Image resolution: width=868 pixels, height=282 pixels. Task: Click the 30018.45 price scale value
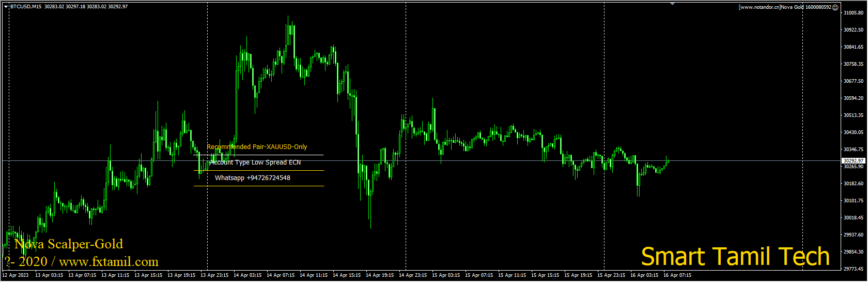[854, 218]
